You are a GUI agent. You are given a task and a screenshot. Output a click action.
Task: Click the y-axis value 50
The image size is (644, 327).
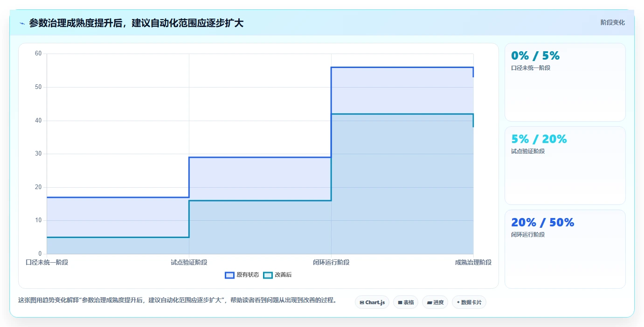(x=38, y=87)
